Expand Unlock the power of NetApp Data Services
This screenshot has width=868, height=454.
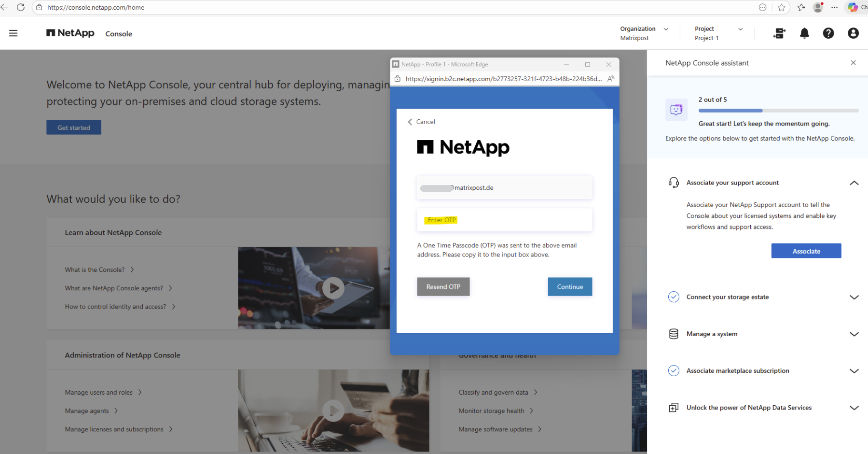(x=854, y=408)
